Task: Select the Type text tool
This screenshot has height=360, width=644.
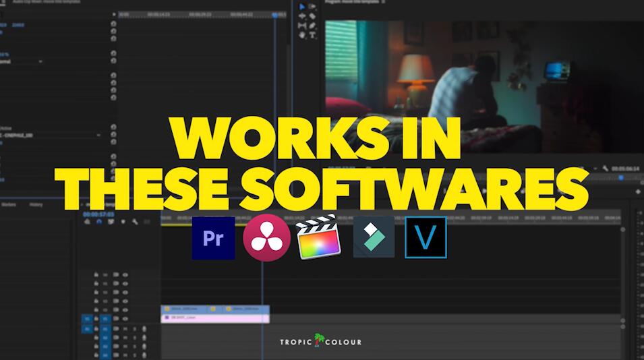Action: [313, 34]
